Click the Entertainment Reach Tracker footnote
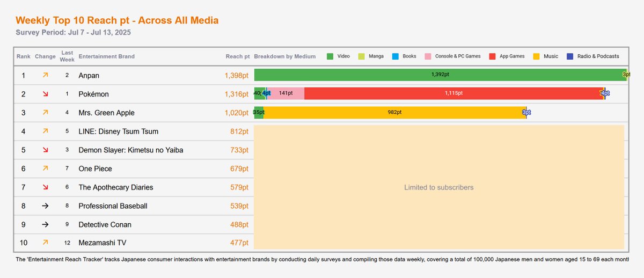Screen dimensions: 644x278 click(322, 259)
